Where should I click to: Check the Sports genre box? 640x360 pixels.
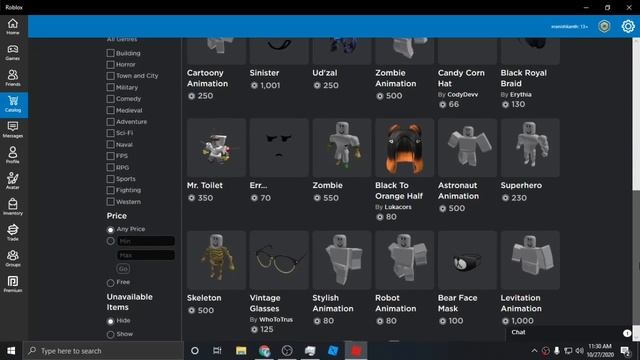[x=110, y=179]
